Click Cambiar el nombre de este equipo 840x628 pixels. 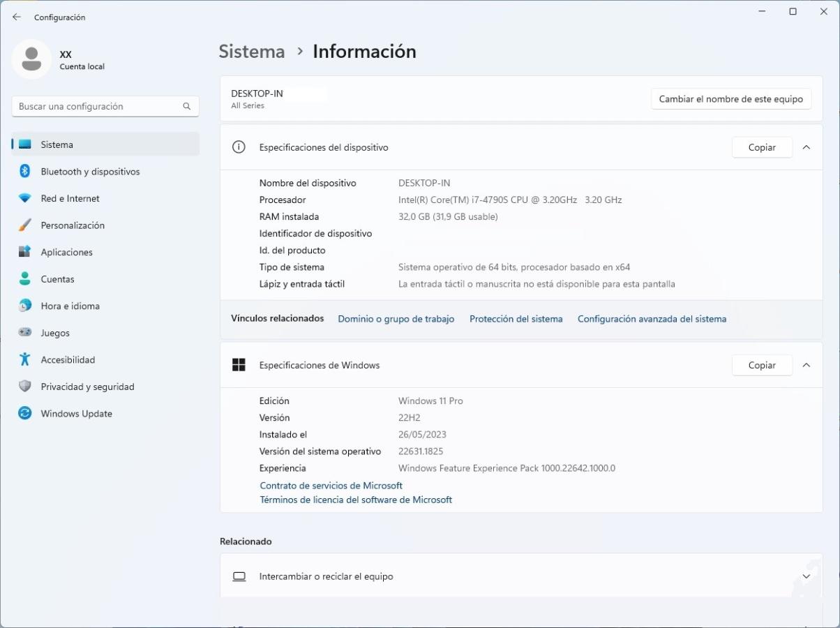[730, 99]
